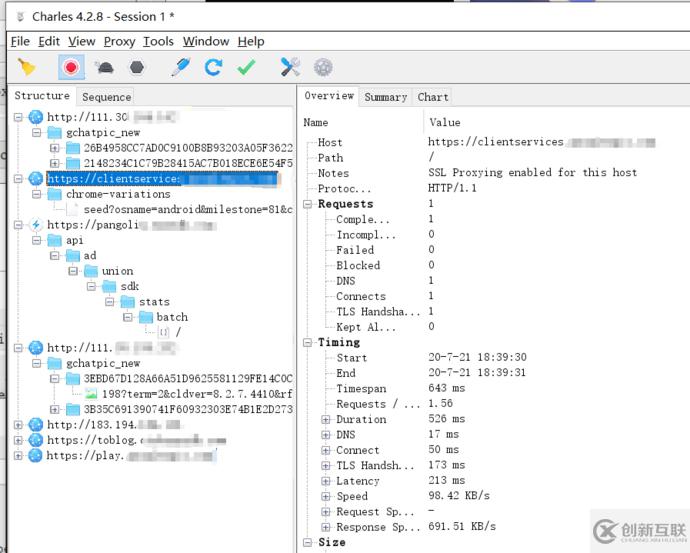Collapse the https://clientservices host node
The width and height of the screenshot is (690, 553).
click(x=18, y=179)
